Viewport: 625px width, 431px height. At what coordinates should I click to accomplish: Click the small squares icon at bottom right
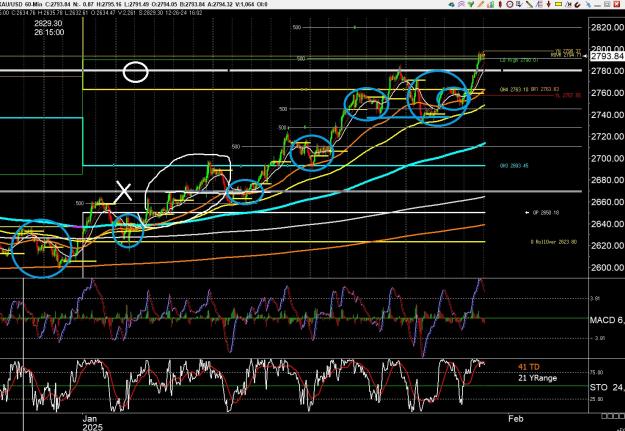pos(613,416)
